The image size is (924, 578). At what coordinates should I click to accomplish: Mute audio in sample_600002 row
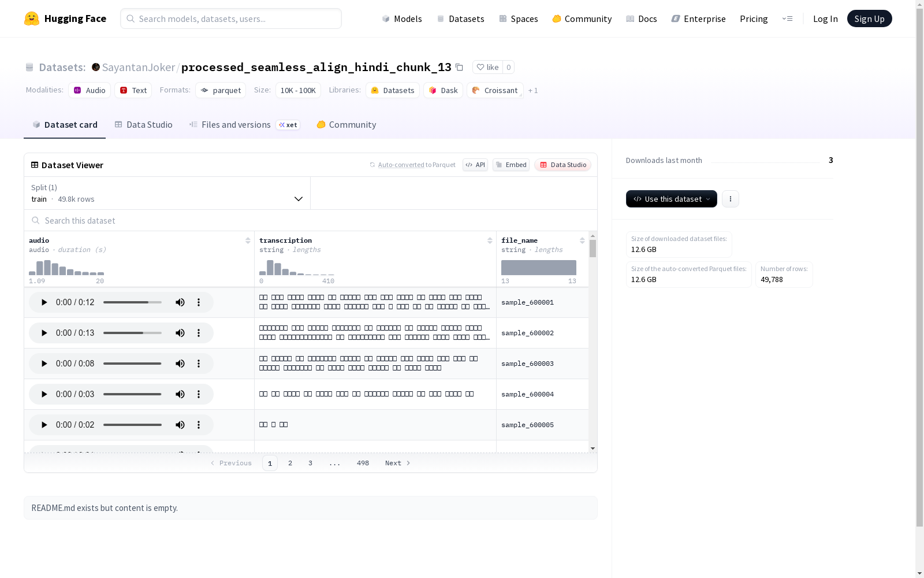point(180,333)
